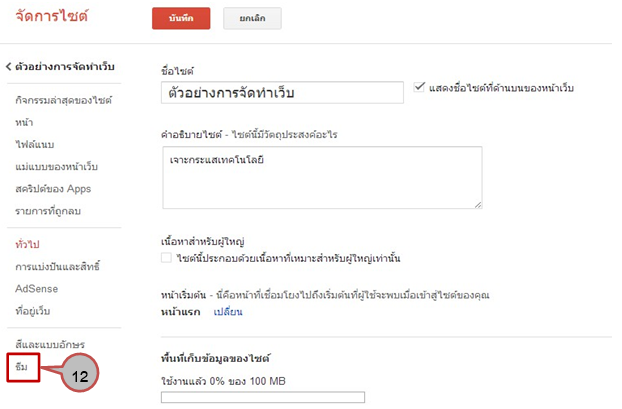This screenshot has height=409, width=622.
Task: Open รายการที่ถูกลบ in sidebar
Action: coord(48,211)
